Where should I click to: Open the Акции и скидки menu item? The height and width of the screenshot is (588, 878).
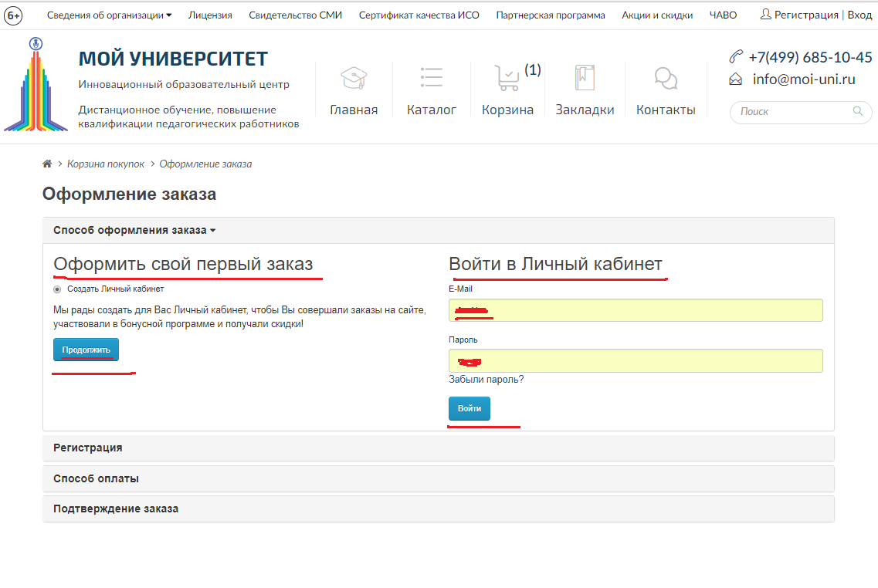click(657, 15)
